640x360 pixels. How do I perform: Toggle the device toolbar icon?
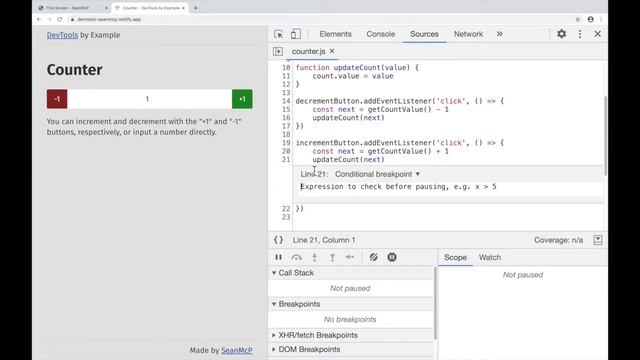296,34
